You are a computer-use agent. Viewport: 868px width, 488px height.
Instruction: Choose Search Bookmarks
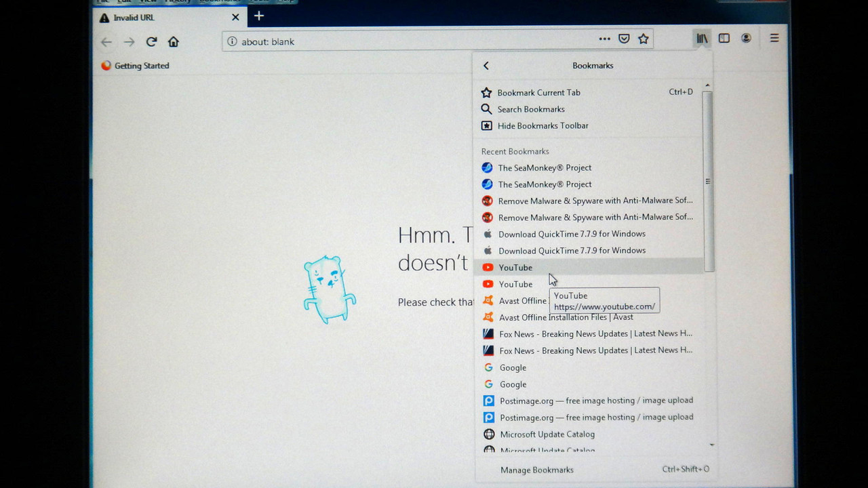click(x=589, y=109)
